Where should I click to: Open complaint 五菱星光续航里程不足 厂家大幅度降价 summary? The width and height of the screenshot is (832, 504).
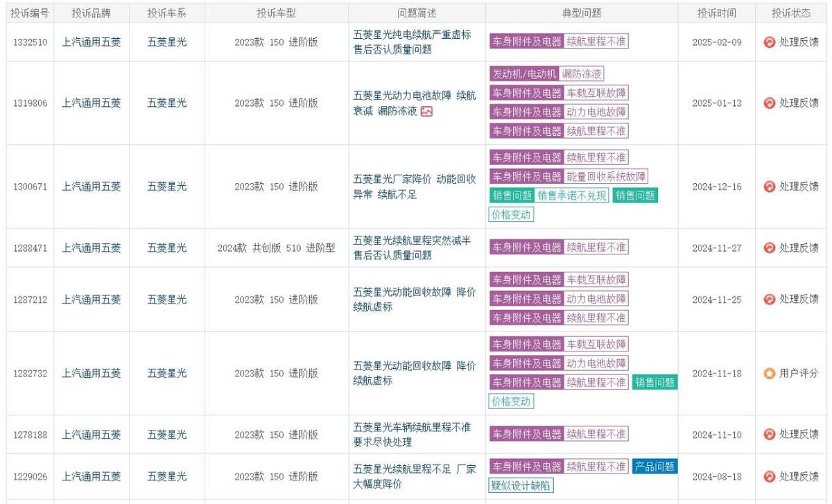(414, 476)
